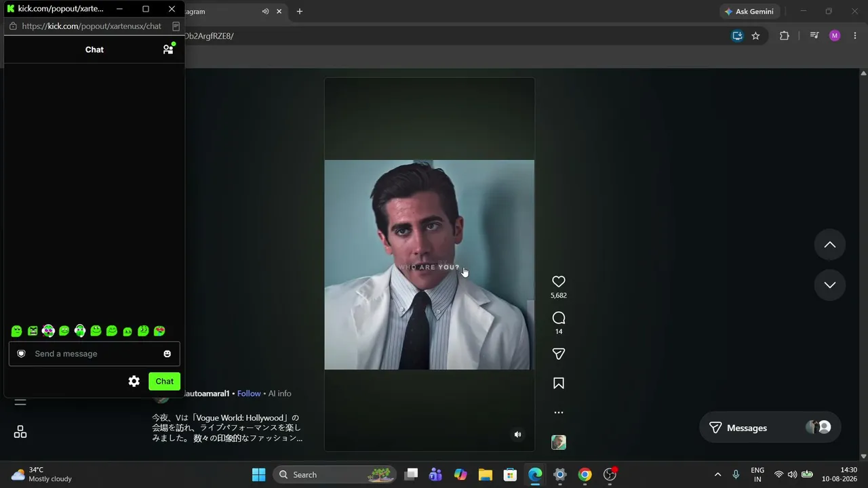View site info lock icon in Kick popout
The width and height of the screenshot is (868, 488).
tap(12, 26)
